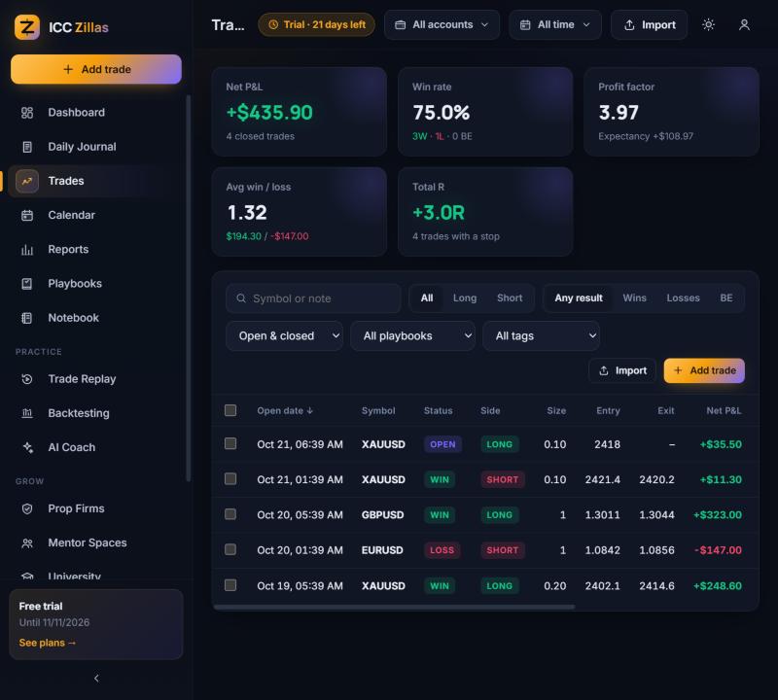Select the Oct 21, 01:39 AM trade checkbox
Screen dimensions: 778x700
(230, 478)
